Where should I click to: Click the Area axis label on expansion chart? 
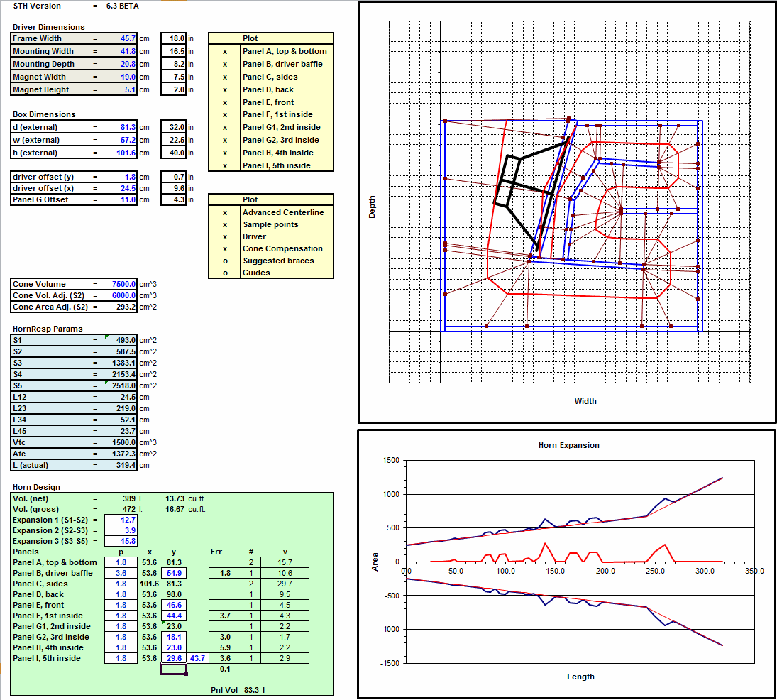click(x=375, y=562)
